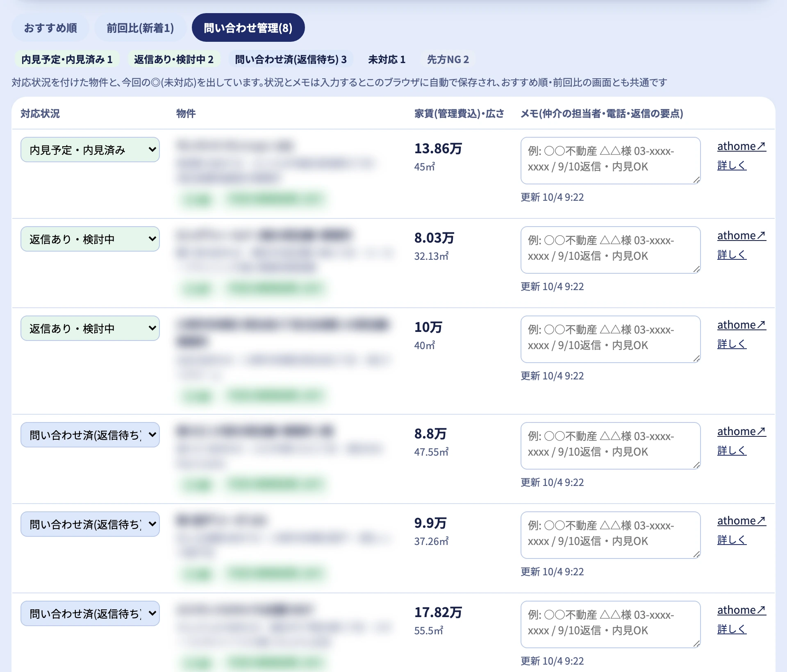This screenshot has height=672, width=787.
Task: Open 詳しく details for 10万 property
Action: pyautogui.click(x=732, y=344)
